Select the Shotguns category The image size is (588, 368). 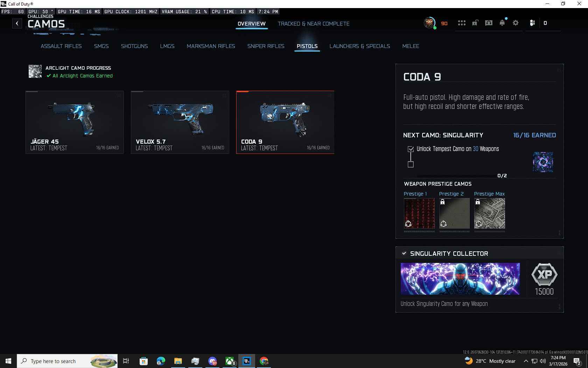134,46
